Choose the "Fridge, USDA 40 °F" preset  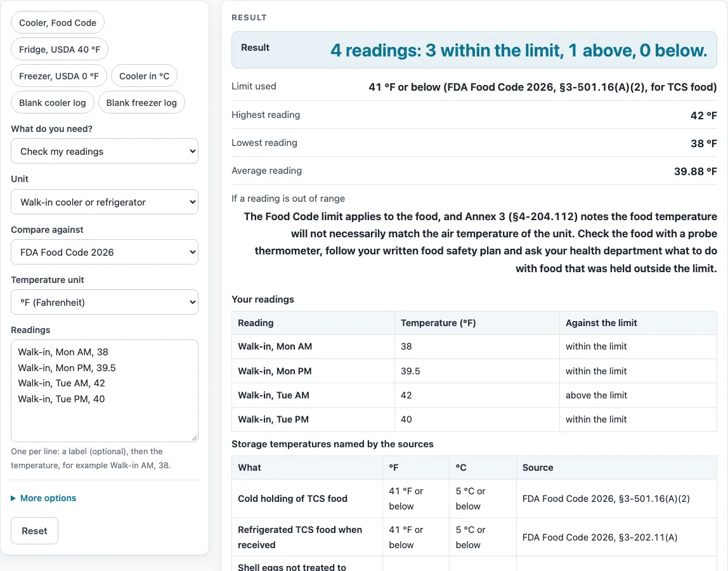60,49
